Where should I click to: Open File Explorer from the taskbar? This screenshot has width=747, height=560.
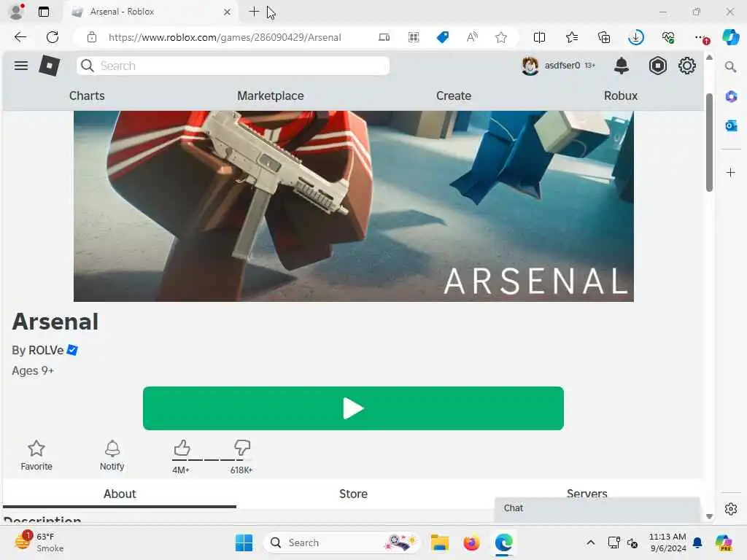[439, 542]
